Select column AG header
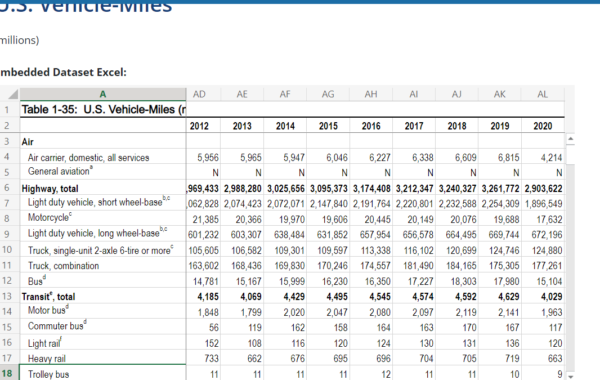Screen dimensions: 600x380 pyautogui.click(x=328, y=94)
